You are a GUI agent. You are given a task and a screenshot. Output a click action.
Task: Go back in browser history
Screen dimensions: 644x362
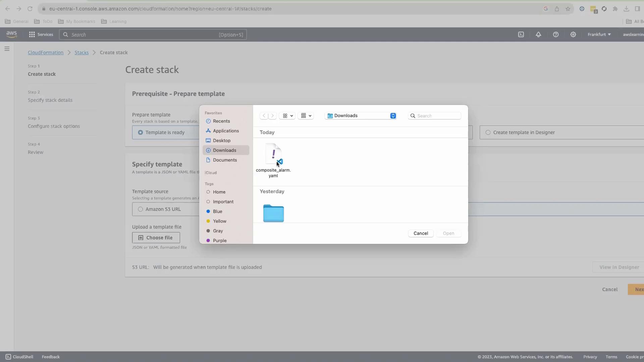pos(8,9)
